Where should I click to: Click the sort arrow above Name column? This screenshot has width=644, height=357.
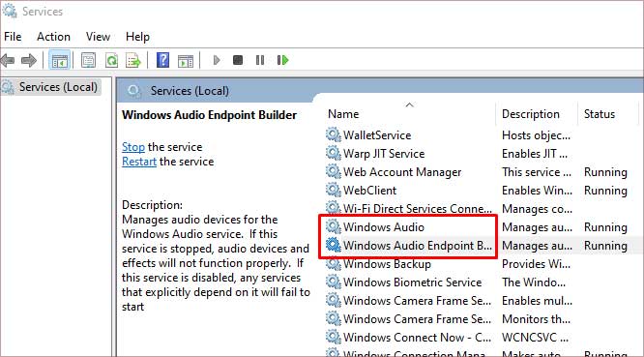[x=409, y=105]
